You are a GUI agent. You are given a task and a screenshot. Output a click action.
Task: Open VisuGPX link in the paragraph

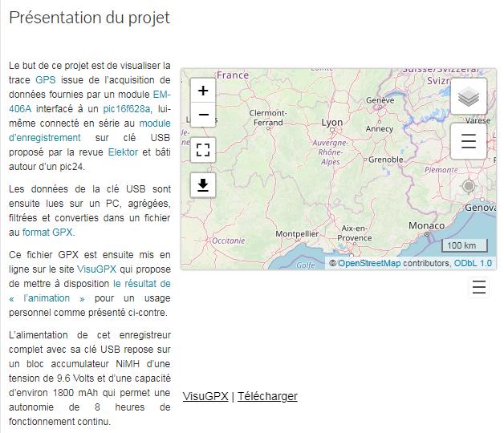tap(96, 269)
